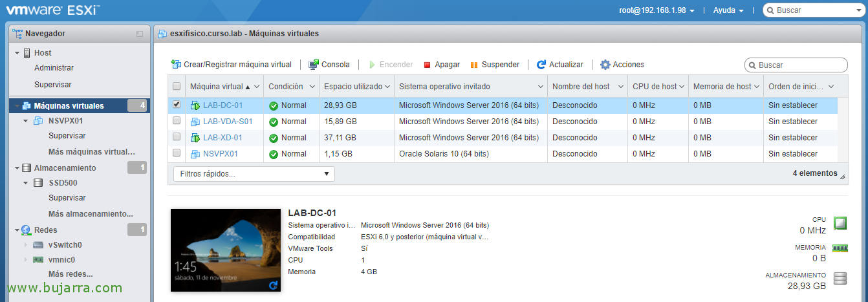This screenshot has width=868, height=302.
Task: Select Supervisar under SSD500
Action: click(67, 199)
